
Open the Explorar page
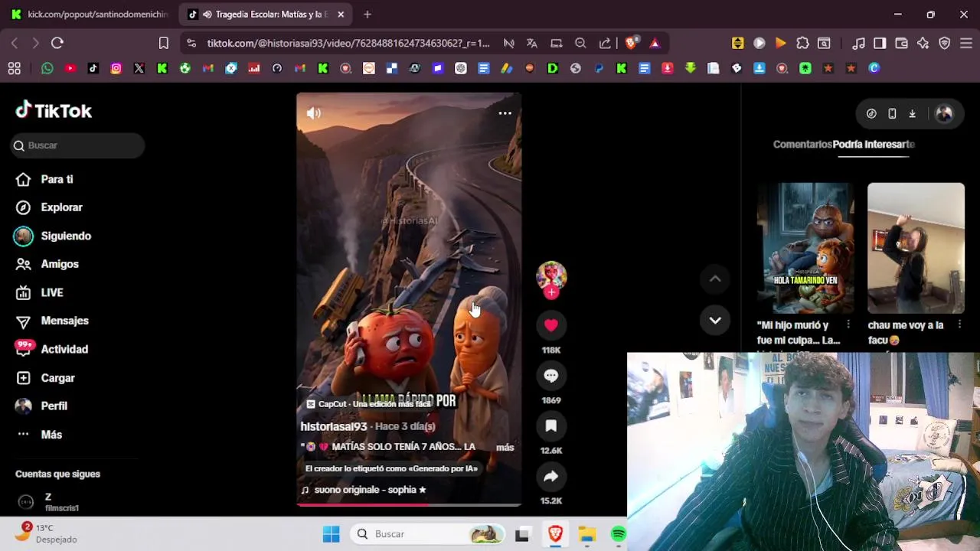tap(61, 207)
